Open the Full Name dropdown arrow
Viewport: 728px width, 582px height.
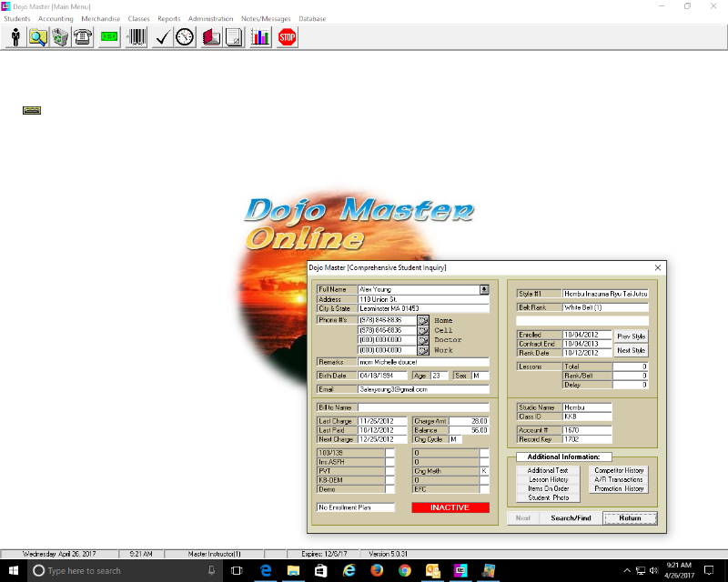(x=484, y=289)
